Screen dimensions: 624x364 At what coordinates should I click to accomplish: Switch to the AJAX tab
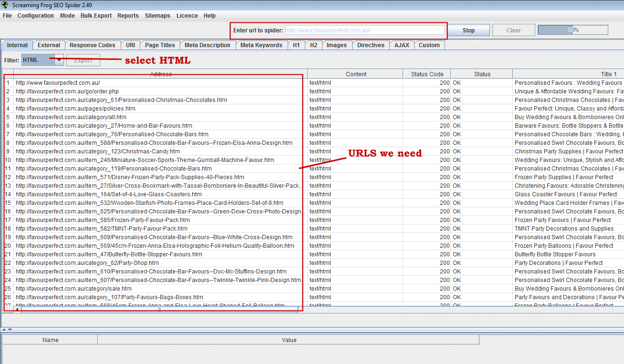(x=402, y=45)
